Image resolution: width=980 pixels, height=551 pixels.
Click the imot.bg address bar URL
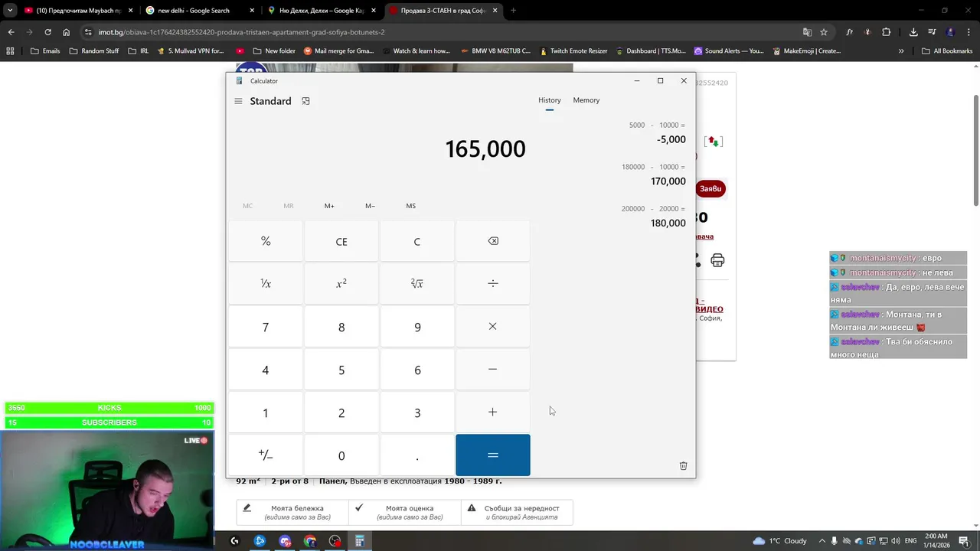click(241, 32)
